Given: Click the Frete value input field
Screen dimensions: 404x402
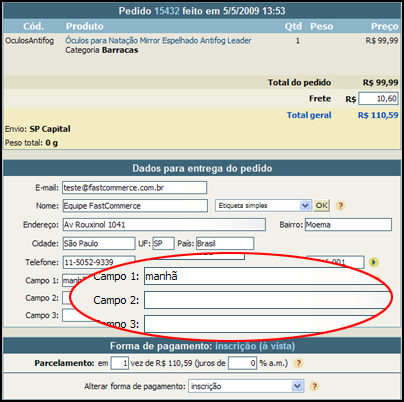Looking at the screenshot, I should (x=378, y=99).
